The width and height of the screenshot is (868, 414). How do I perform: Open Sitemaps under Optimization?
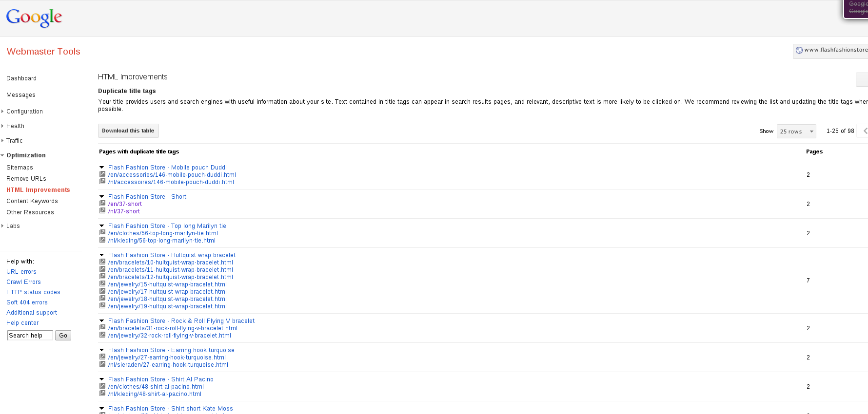click(20, 168)
